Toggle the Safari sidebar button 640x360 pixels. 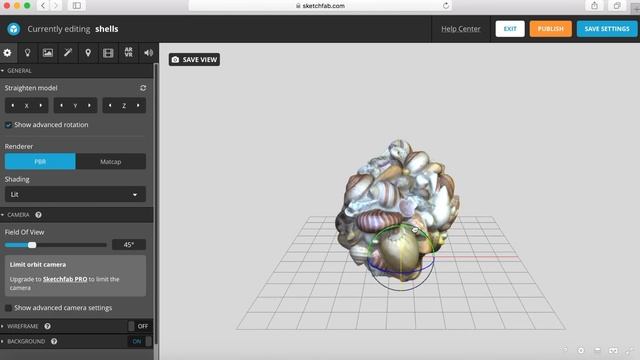tap(77, 6)
